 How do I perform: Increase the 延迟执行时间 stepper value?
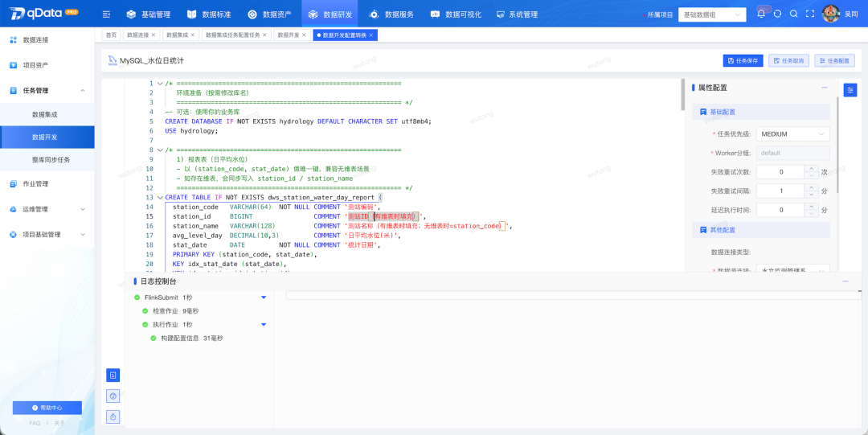pyautogui.click(x=812, y=207)
